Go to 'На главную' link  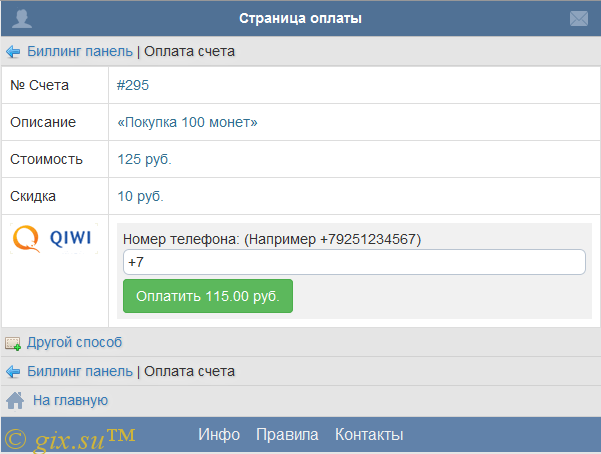[x=71, y=400]
